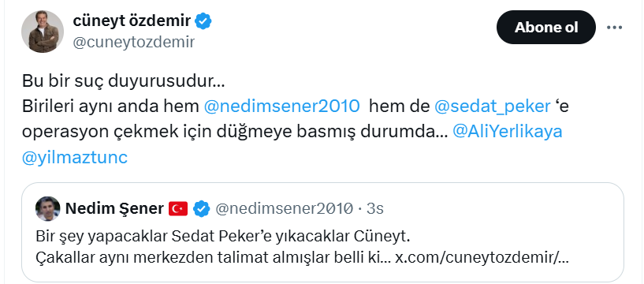Click Nedim Şener's verified badge
The width and height of the screenshot is (644, 284).
201,209
